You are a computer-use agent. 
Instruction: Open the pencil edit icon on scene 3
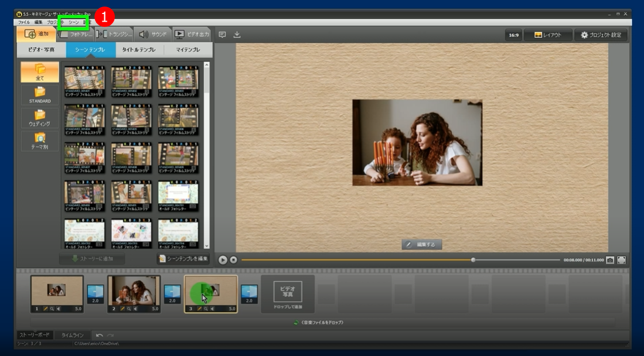pos(198,309)
